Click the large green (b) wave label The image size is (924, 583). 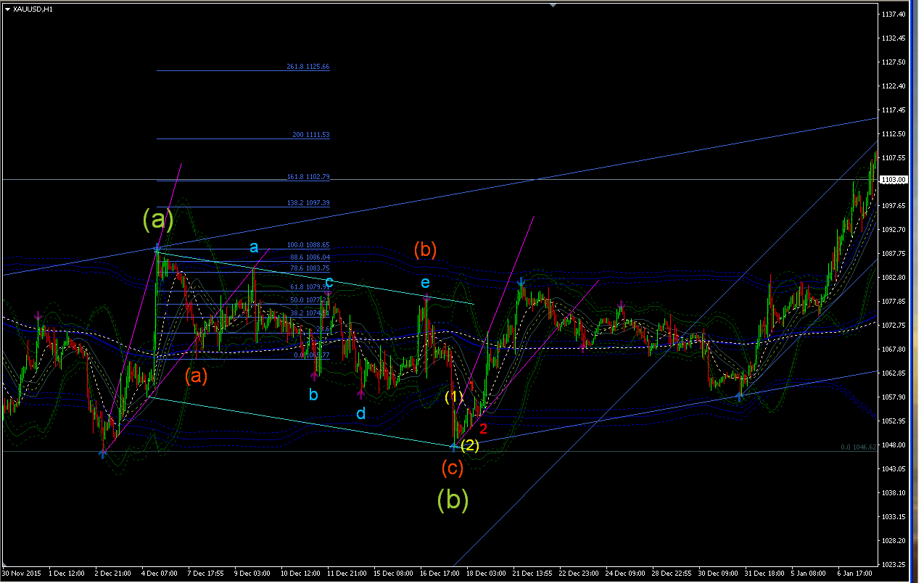point(453,500)
